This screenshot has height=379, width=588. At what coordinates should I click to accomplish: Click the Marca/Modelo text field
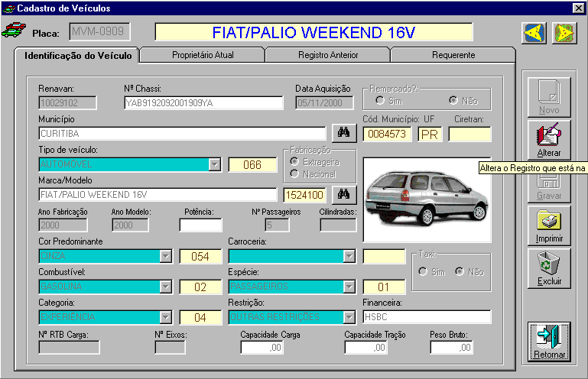click(x=158, y=195)
